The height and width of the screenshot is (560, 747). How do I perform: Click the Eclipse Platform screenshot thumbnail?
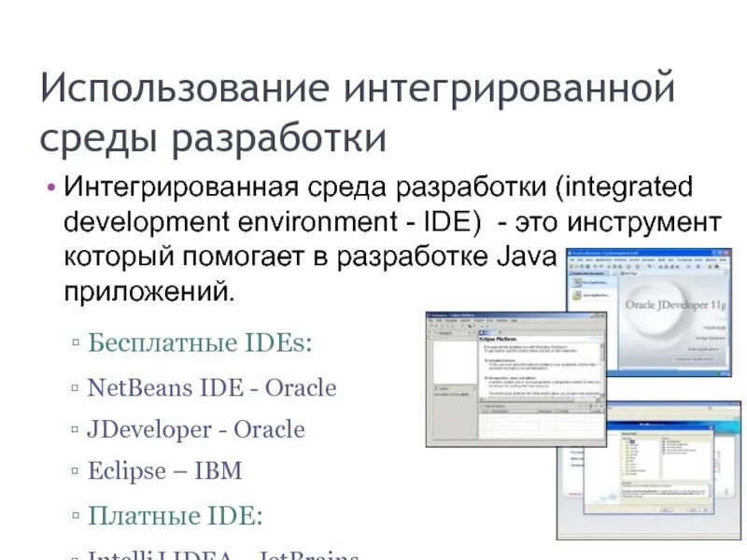[x=516, y=380]
